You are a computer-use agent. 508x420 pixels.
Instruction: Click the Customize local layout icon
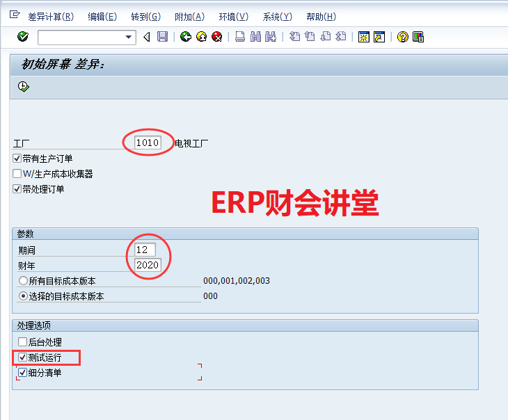tap(418, 37)
